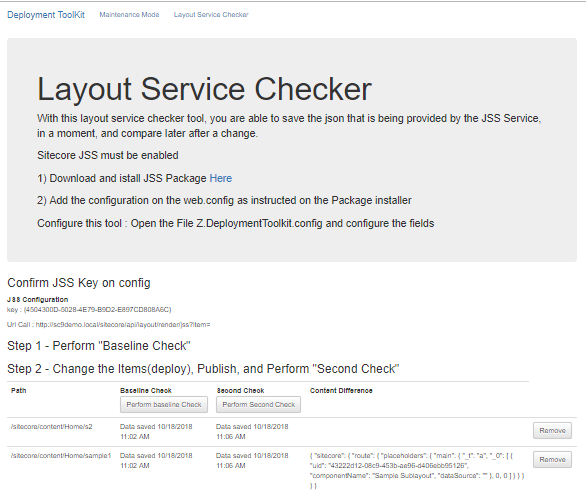Click the Layout Service Checker main heading
The width and height of the screenshot is (586, 497).
tap(204, 89)
